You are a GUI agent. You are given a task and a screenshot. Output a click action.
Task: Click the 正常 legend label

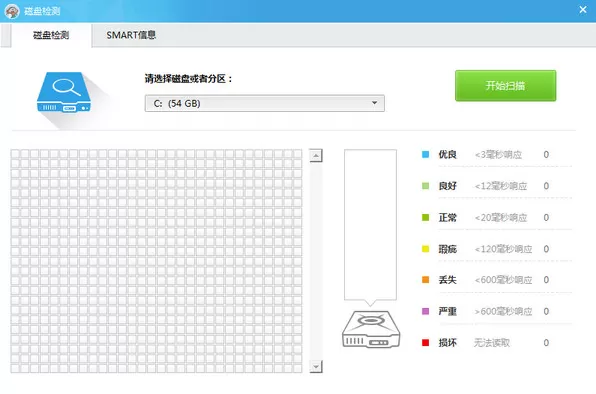[x=447, y=217]
